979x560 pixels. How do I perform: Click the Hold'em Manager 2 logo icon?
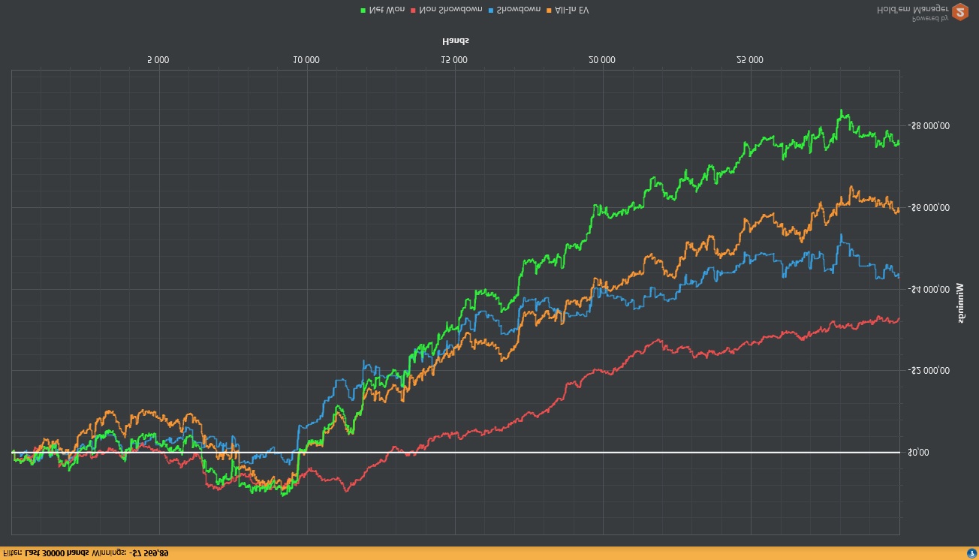(x=959, y=12)
